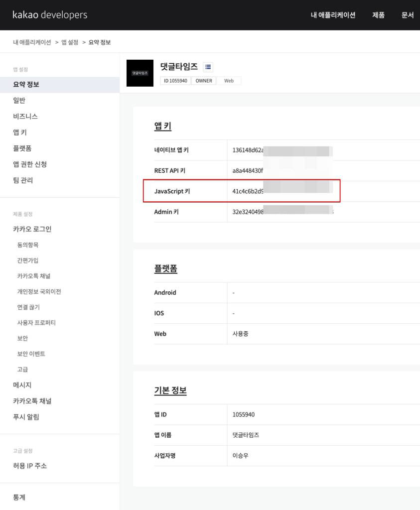
Task: Click the Admin 키 value
Action: [x=282, y=212]
